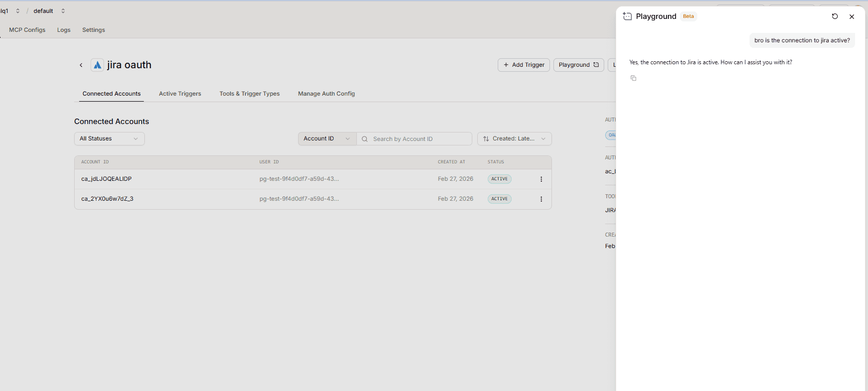Switch to the Connected Accounts tab
Viewport: 868px width, 391px height.
tap(111, 94)
